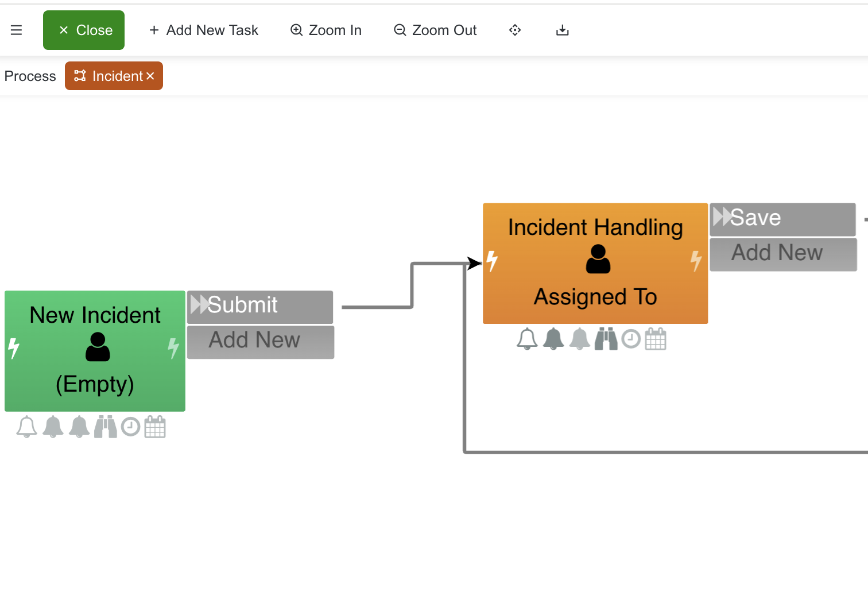Open the clock icon on Incident Handling
The height and width of the screenshot is (603, 868).
[631, 339]
